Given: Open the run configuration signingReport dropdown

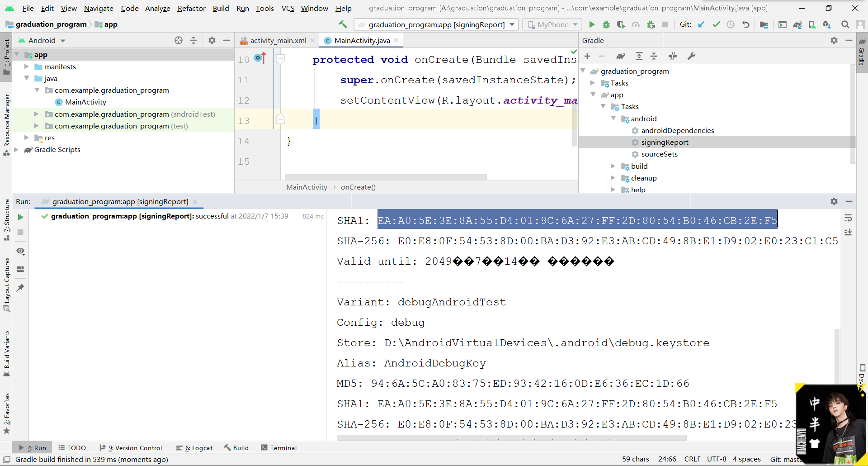Looking at the screenshot, I should click(436, 24).
